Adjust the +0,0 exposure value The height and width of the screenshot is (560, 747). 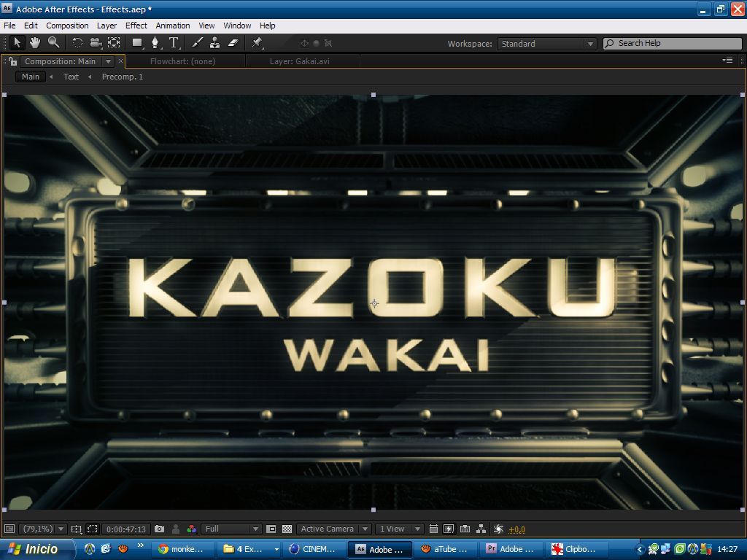[x=517, y=529]
